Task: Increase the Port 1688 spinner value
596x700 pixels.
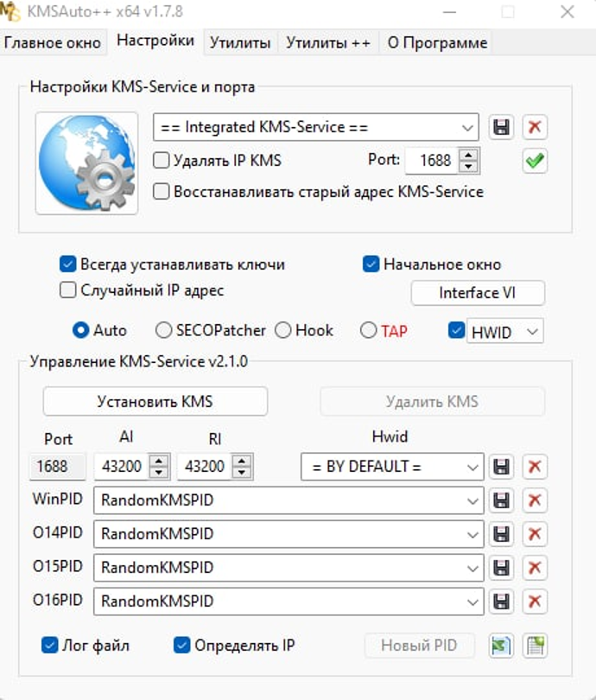Action: [x=468, y=155]
